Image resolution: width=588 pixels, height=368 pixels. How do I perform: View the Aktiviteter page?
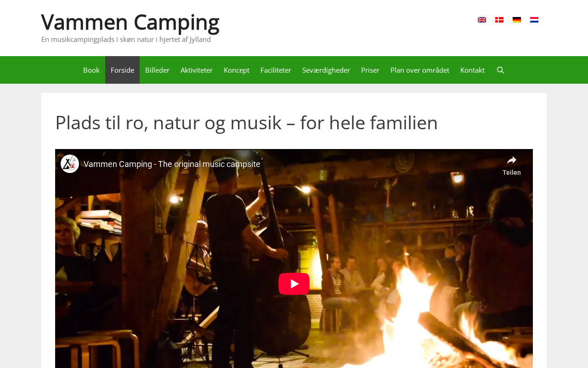click(197, 70)
